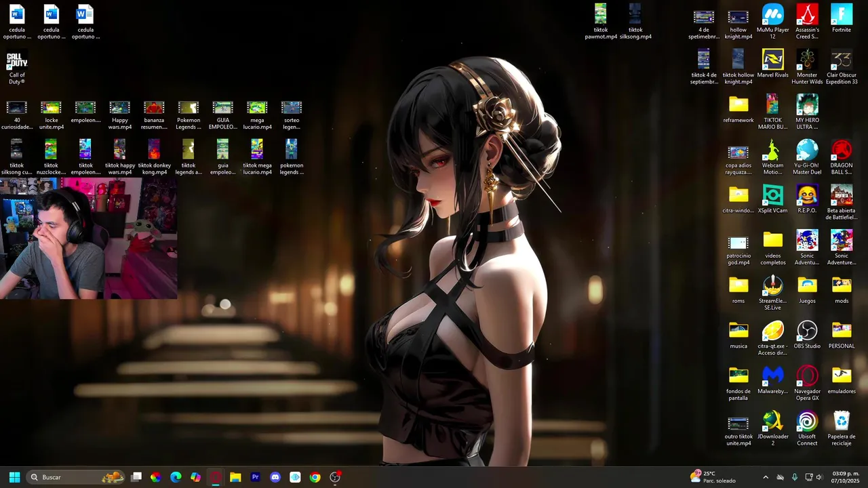Open the Call of Duty desktop shortcut
This screenshot has height=488, width=868.
point(17,68)
